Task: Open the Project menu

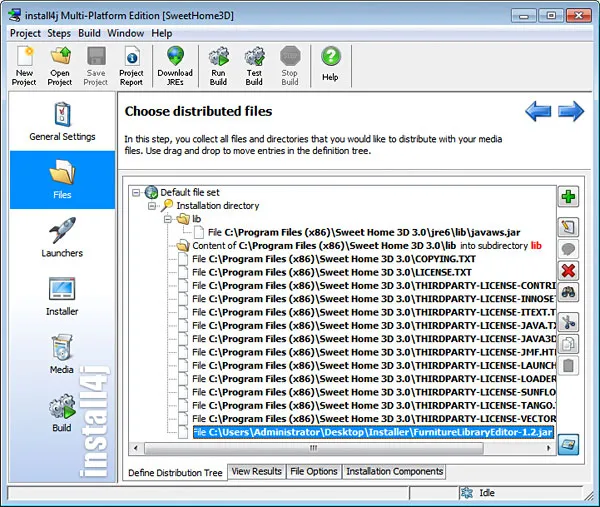Action: (x=25, y=33)
